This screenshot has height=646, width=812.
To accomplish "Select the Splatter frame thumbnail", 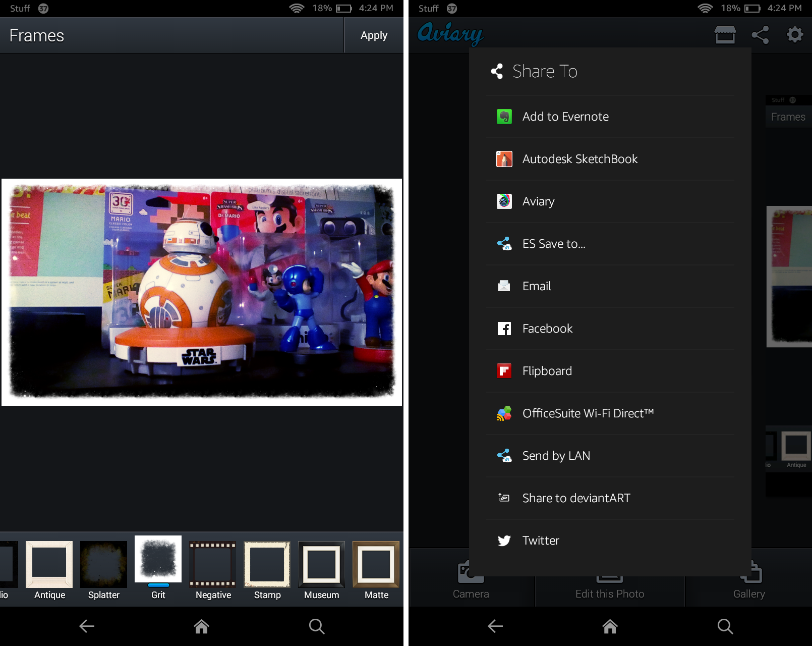I will coord(104,564).
